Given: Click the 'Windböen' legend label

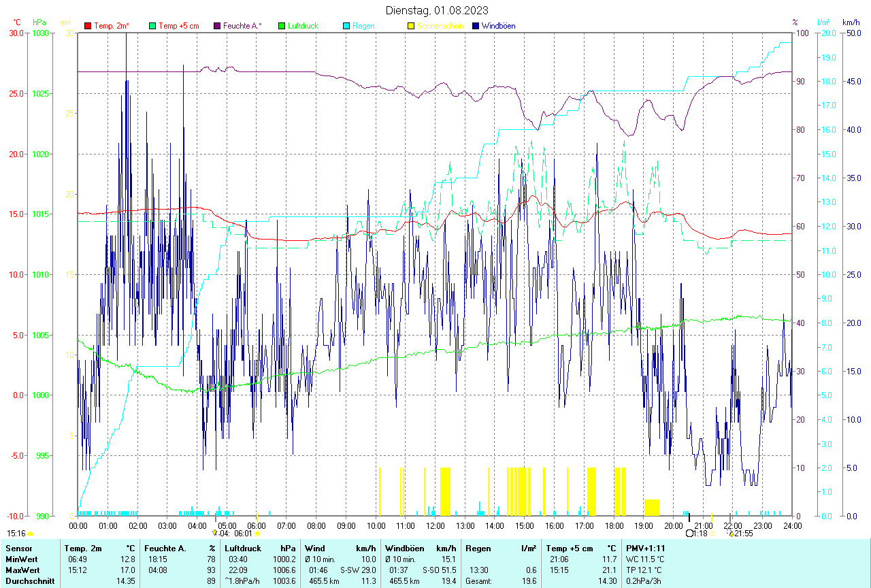Looking at the screenshot, I should [x=498, y=26].
